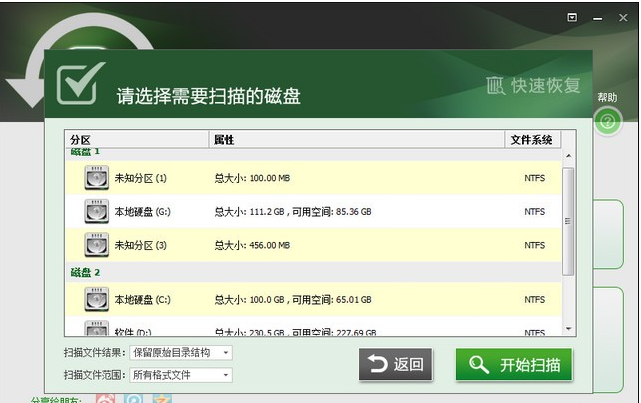Sort by the 分区 column header
641x403 pixels.
coord(137,140)
